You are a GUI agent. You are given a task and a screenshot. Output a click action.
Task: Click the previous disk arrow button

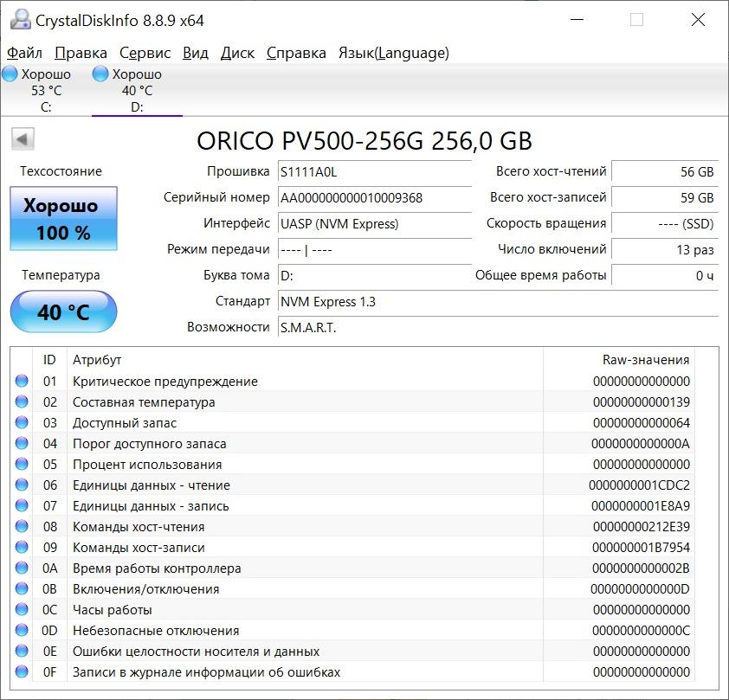[23, 139]
